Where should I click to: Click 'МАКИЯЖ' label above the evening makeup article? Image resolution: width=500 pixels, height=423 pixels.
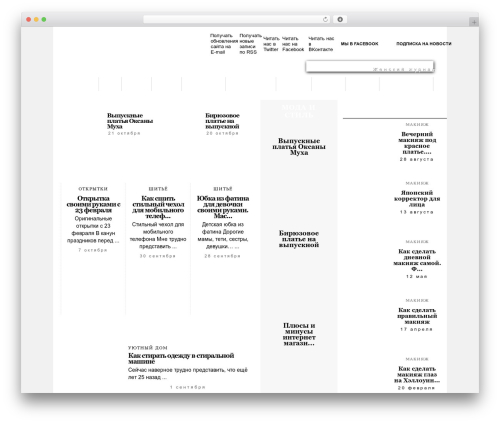click(417, 125)
